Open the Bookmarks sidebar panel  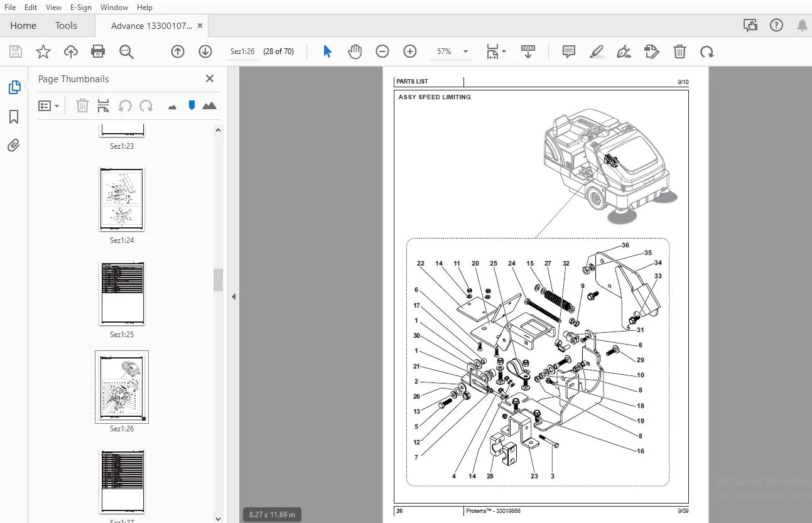[14, 117]
